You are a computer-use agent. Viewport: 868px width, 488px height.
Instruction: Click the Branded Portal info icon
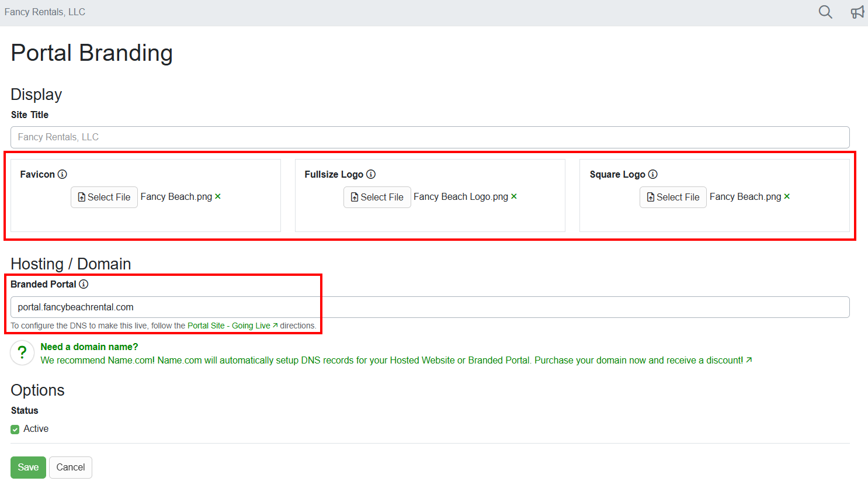tap(84, 284)
